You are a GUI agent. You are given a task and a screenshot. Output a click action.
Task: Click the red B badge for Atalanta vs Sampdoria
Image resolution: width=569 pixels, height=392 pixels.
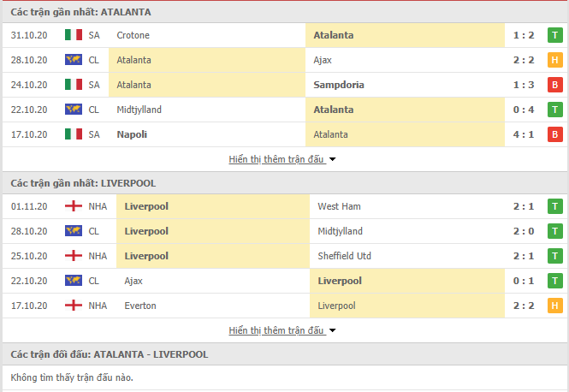tap(554, 85)
